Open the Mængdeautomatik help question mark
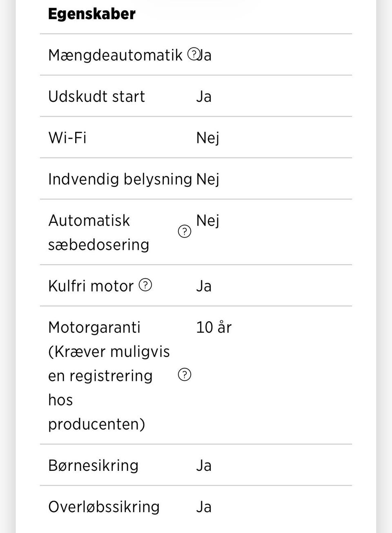 click(x=194, y=54)
